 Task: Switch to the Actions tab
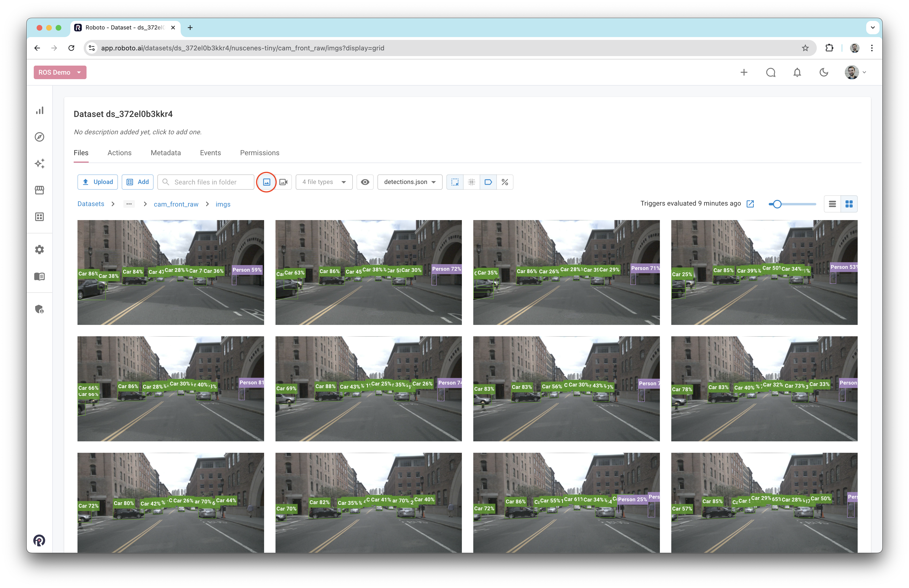coord(120,153)
